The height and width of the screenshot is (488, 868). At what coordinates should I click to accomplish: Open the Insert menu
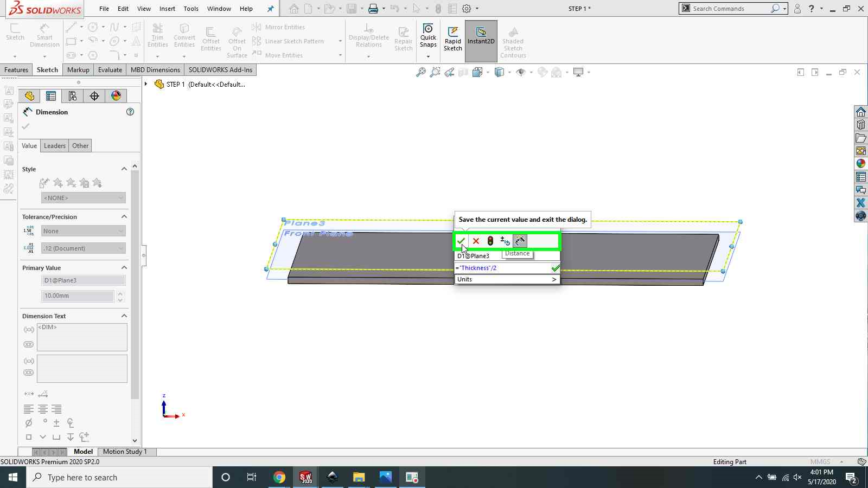[x=167, y=9]
